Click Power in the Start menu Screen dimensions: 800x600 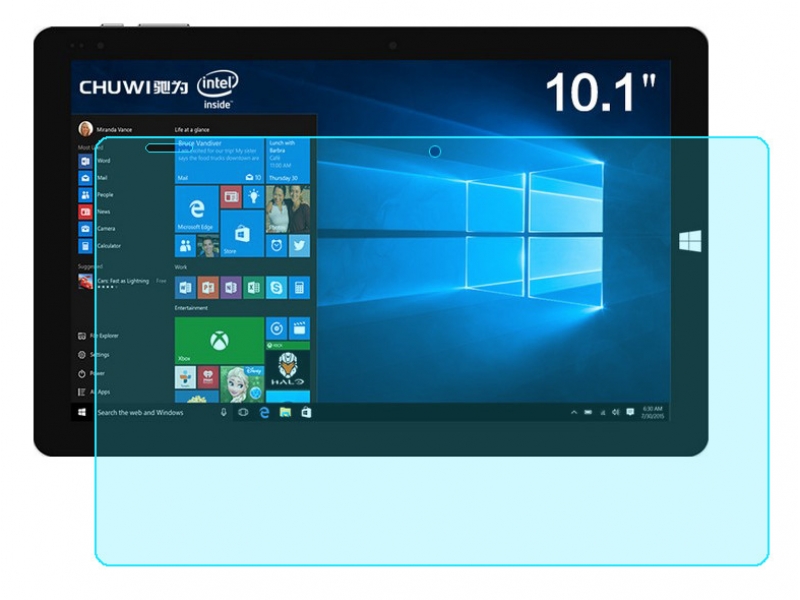tap(91, 373)
